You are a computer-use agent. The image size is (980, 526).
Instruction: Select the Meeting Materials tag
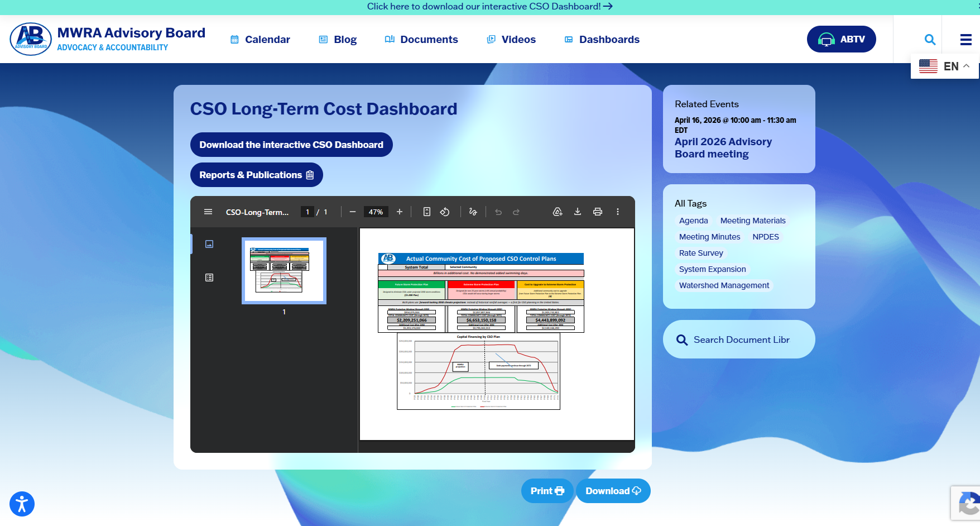click(753, 221)
